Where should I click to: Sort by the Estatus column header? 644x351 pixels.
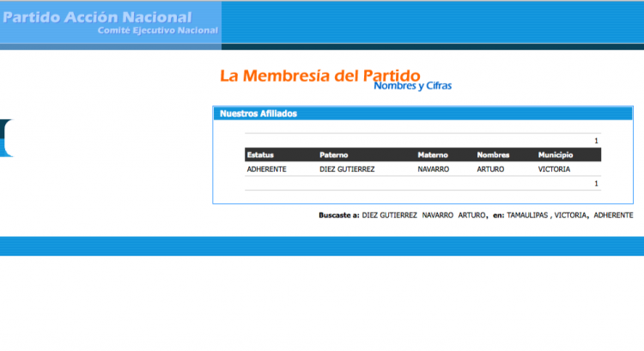coord(260,154)
